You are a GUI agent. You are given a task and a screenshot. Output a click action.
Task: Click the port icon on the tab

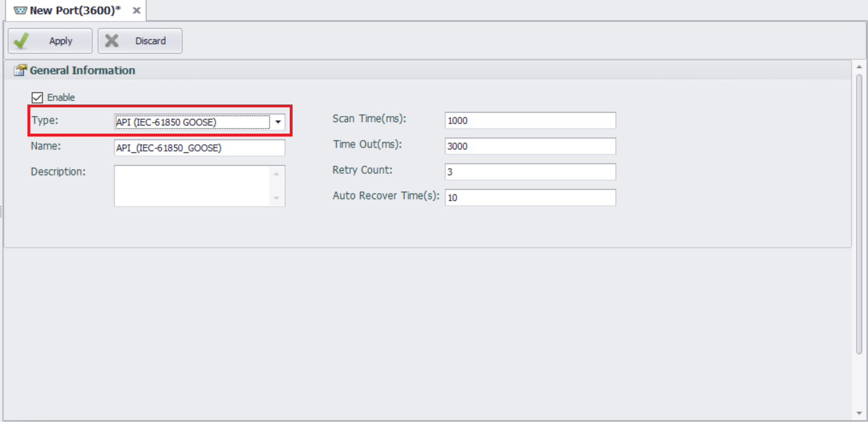21,11
